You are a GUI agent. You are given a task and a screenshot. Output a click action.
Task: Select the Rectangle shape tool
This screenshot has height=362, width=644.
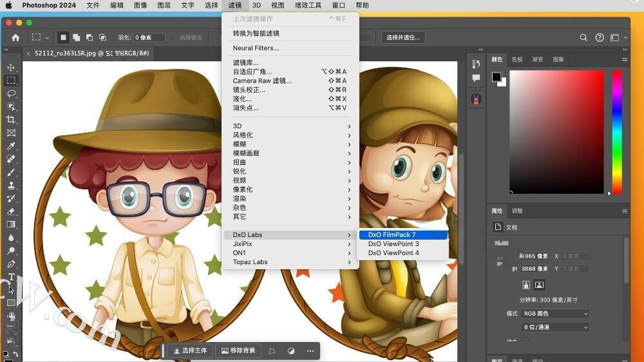pos(11,303)
